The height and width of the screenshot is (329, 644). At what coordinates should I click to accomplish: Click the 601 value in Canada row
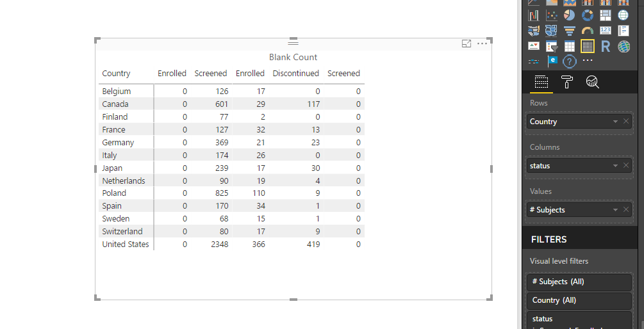(222, 104)
